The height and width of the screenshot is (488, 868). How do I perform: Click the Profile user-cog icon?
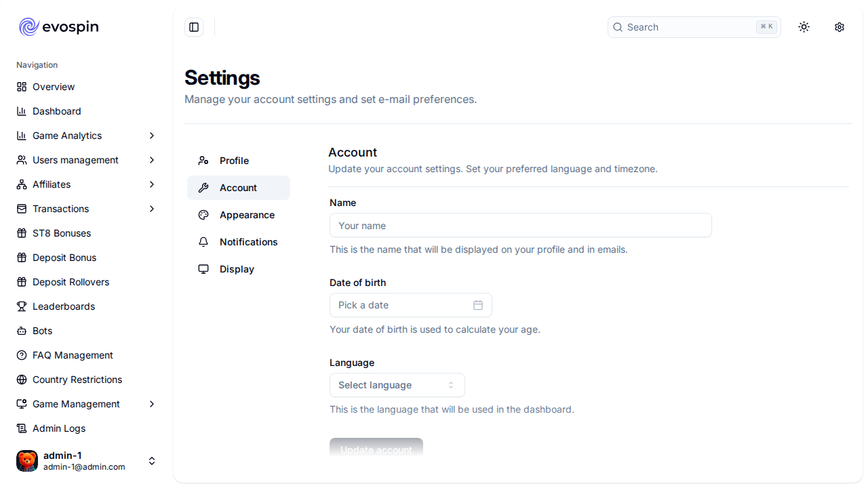(x=203, y=161)
